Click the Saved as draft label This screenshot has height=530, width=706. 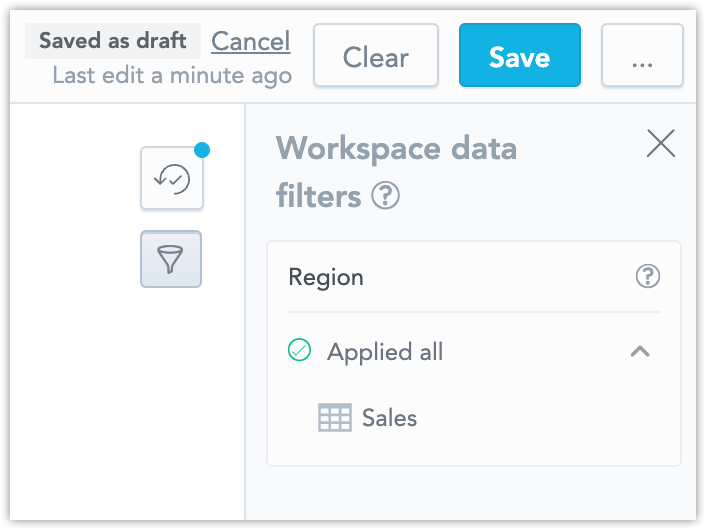113,41
